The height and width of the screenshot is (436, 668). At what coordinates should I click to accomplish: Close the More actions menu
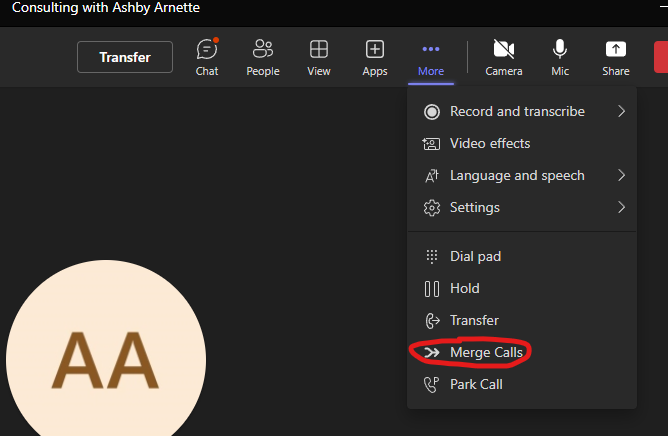click(431, 59)
